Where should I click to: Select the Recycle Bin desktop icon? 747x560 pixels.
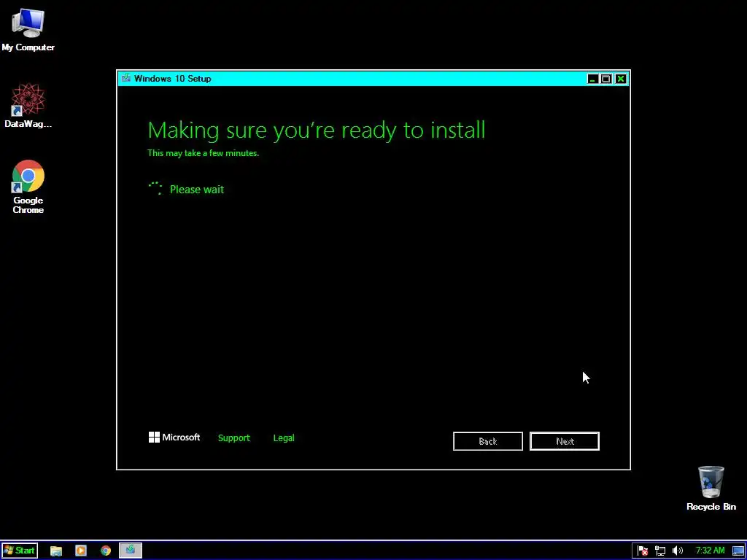click(711, 488)
